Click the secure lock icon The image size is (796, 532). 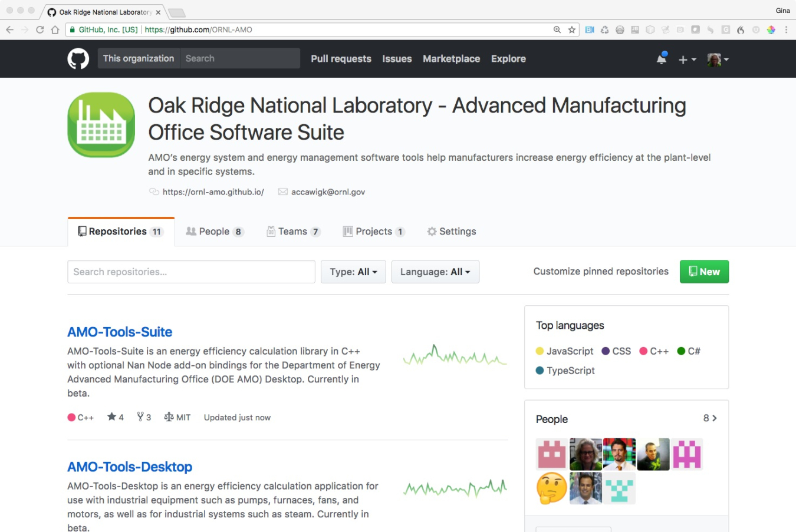click(73, 29)
